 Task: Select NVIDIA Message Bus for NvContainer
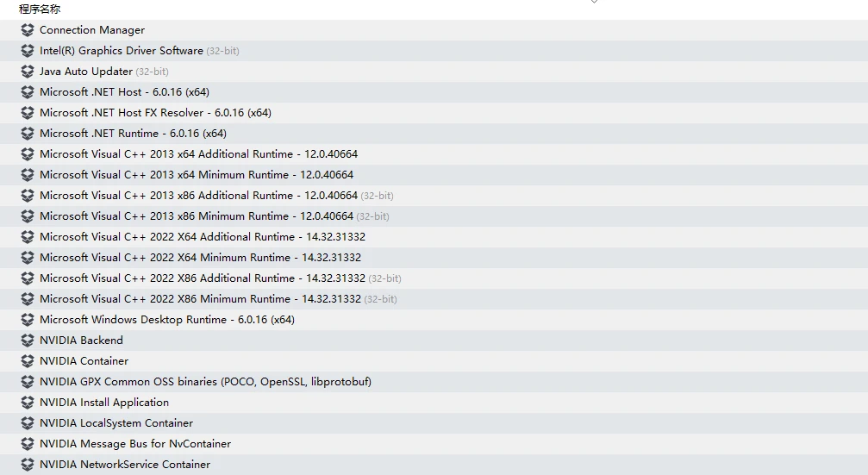pyautogui.click(x=434, y=443)
